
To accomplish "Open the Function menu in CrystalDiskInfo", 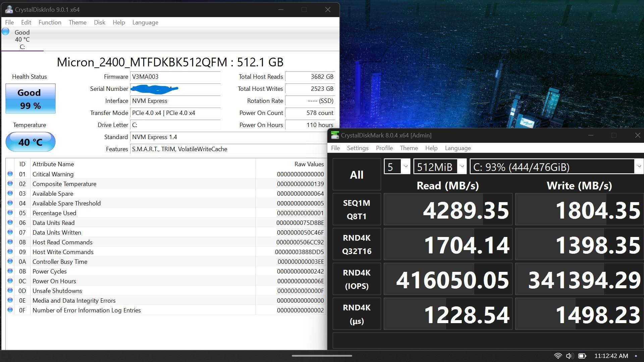I will (x=50, y=22).
